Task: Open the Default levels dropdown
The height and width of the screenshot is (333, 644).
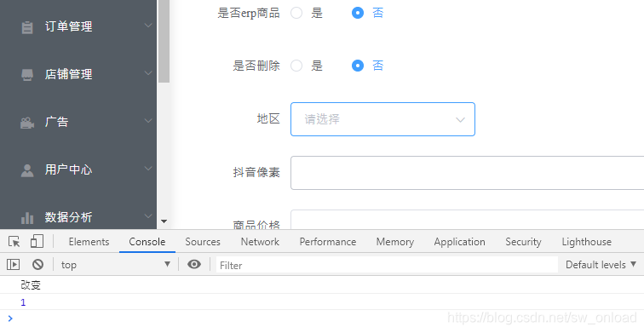Action: tap(601, 265)
